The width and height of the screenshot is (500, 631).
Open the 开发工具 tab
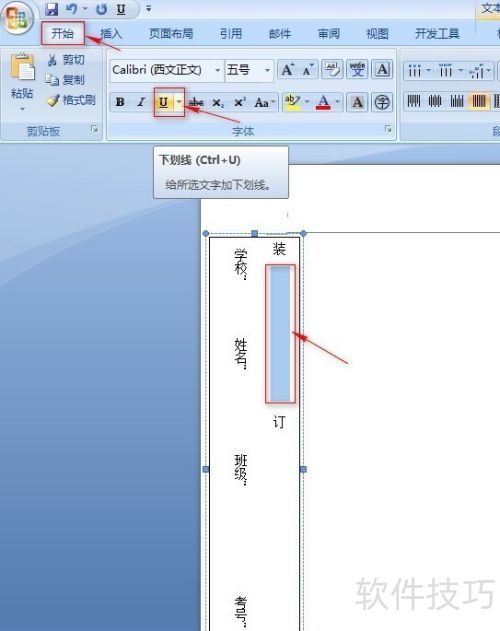pos(437,33)
